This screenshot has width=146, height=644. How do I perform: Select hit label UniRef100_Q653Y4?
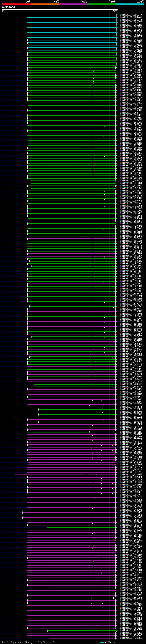pos(131,196)
